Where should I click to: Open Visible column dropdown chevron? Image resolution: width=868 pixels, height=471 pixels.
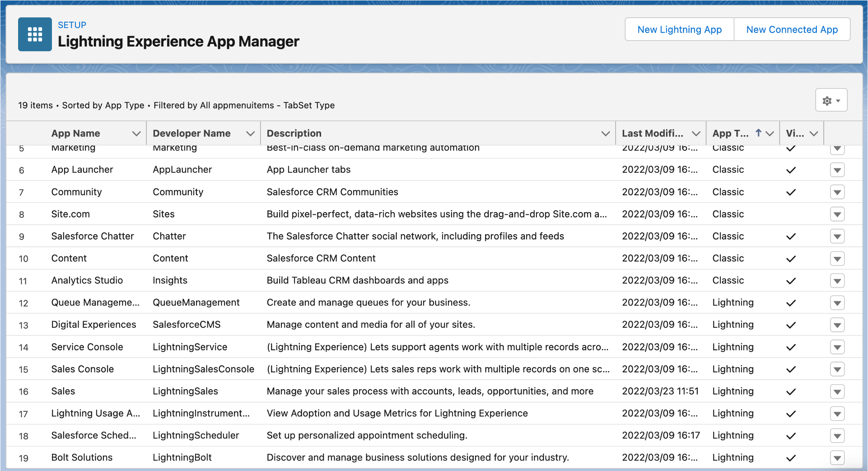(x=814, y=133)
